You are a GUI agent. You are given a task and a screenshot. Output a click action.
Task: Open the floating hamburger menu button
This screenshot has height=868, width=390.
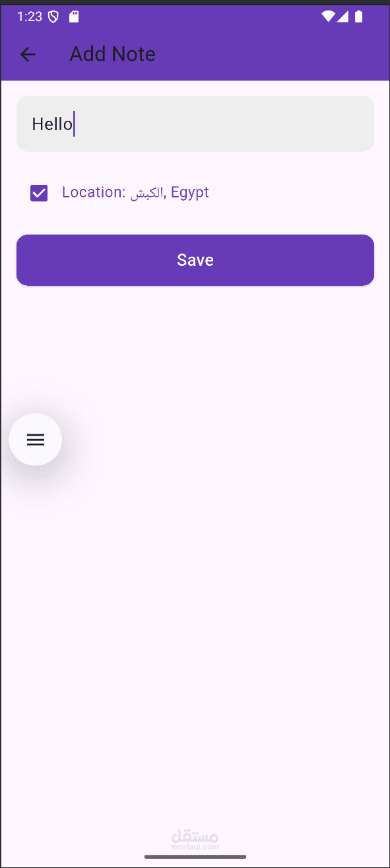coord(36,440)
